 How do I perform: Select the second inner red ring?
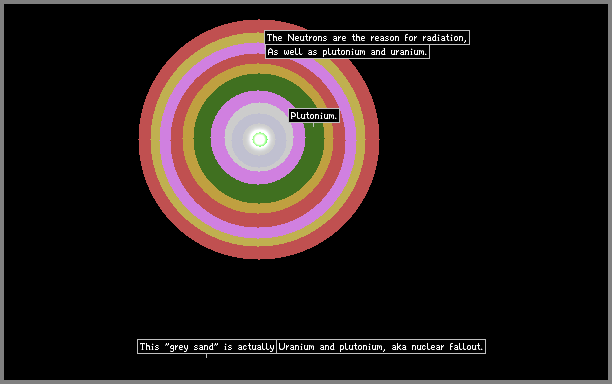pyautogui.click(x=177, y=139)
